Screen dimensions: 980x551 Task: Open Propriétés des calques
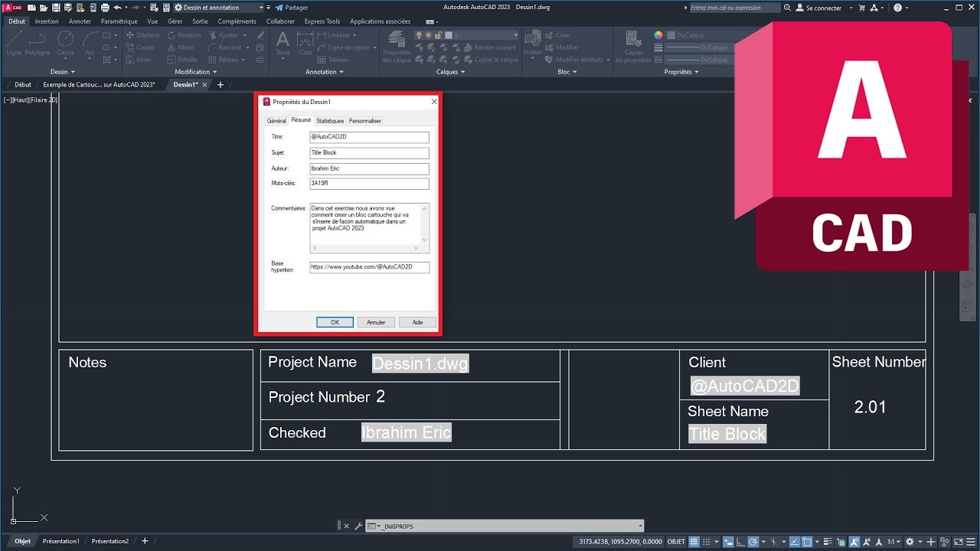[397, 47]
